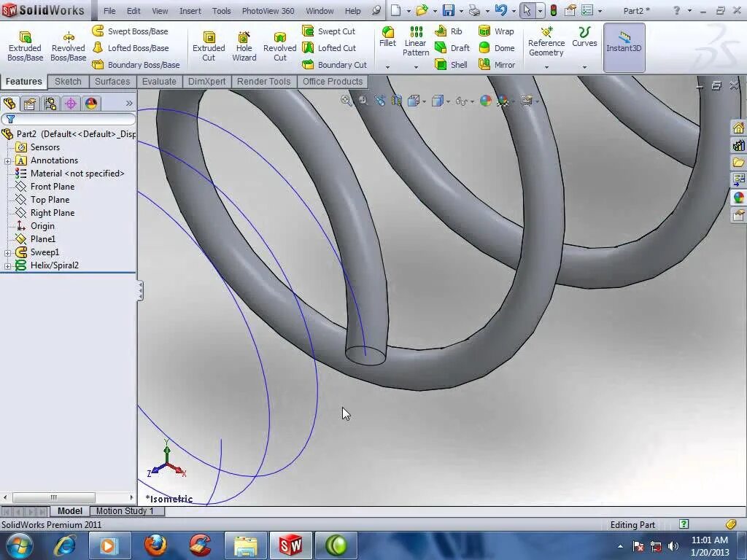Expand the Annotations tree item
Image resolution: width=747 pixels, height=560 pixels.
(x=6, y=160)
